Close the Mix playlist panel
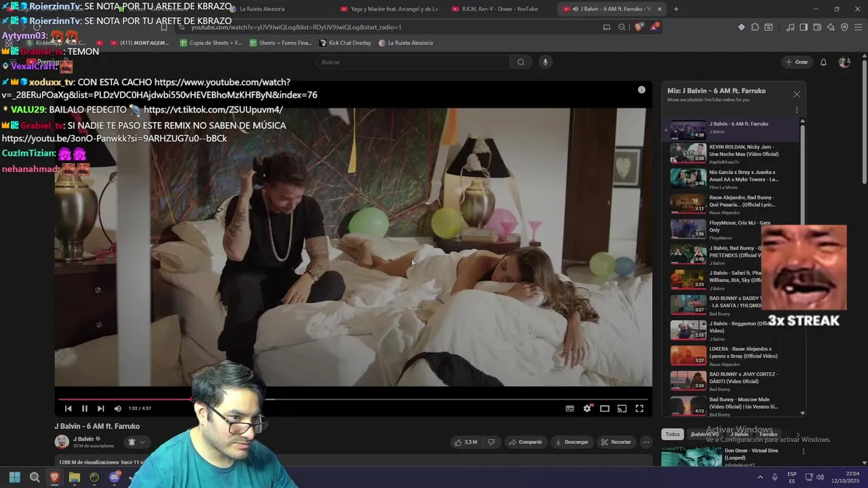 coord(797,94)
